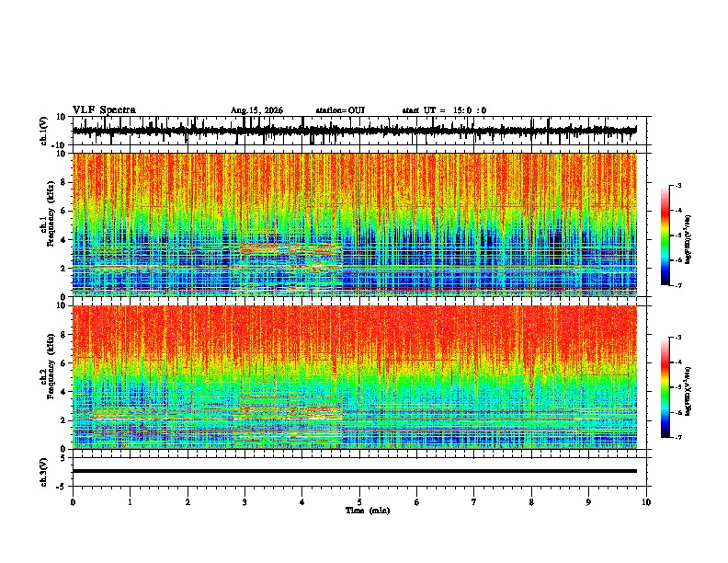Click the ch.2 spectrogram panel
728x563 pixels.
(x=355, y=377)
